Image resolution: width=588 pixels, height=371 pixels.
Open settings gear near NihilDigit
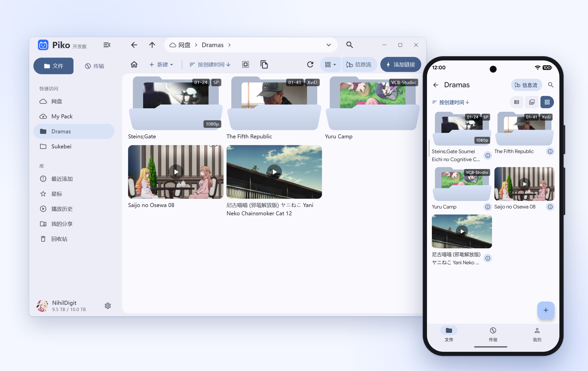click(108, 306)
